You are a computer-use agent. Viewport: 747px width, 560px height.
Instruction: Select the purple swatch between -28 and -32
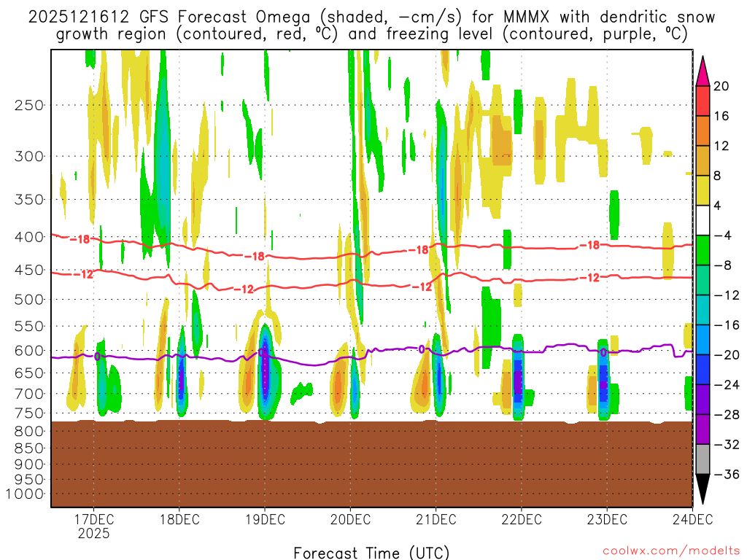point(703,429)
